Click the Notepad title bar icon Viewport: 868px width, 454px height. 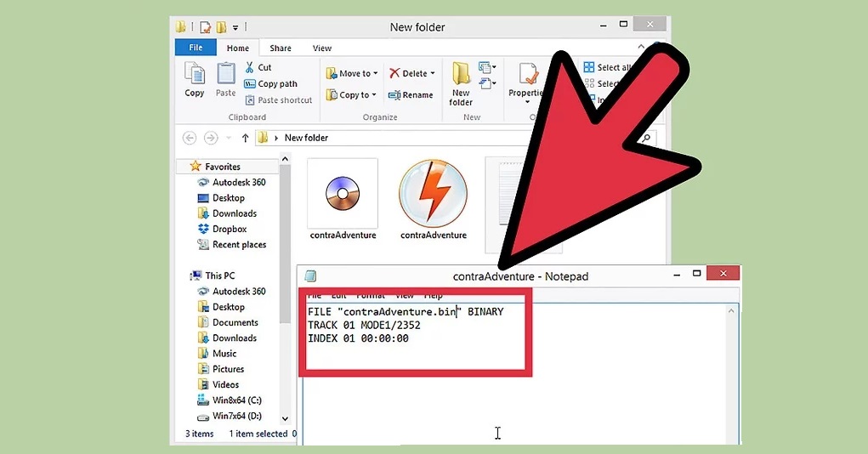click(310, 275)
